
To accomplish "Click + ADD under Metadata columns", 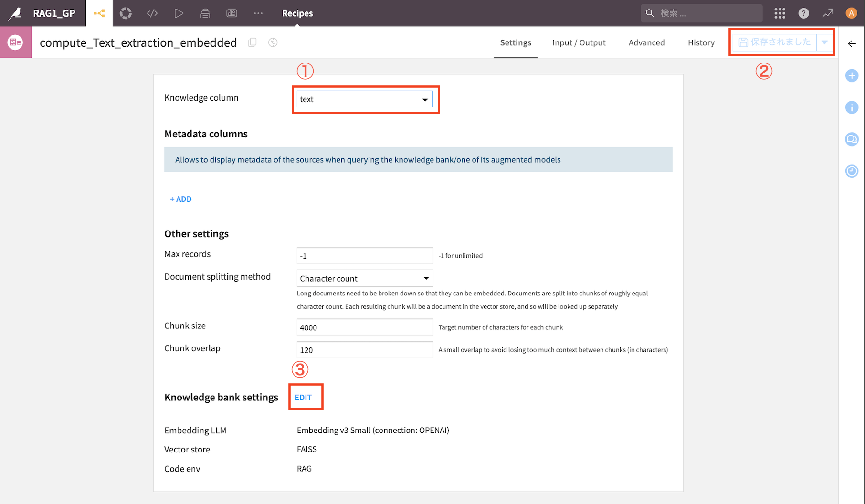I will 181,199.
